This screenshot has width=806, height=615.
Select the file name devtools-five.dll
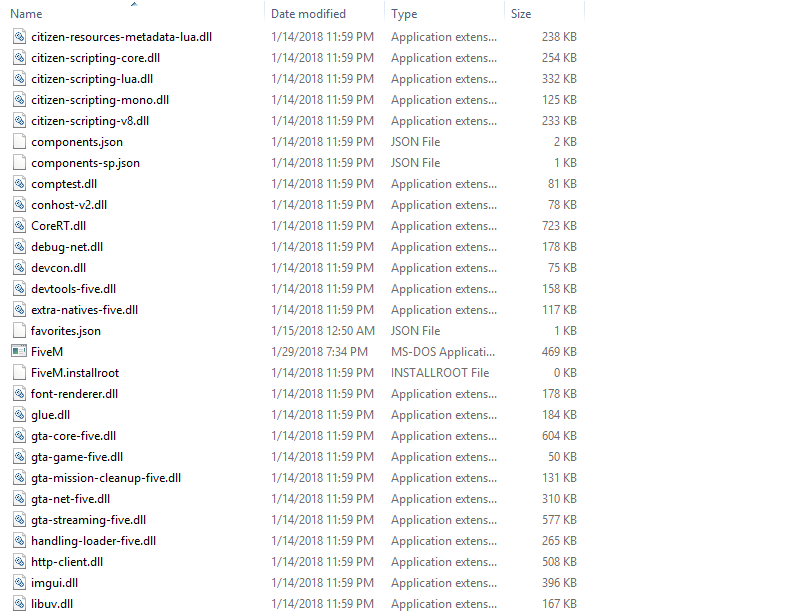74,289
